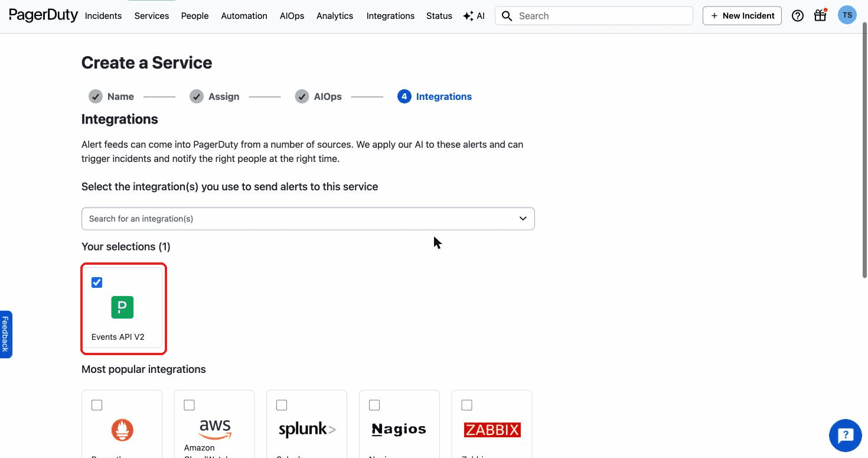This screenshot has height=458, width=868.
Task: Click the Name step checkmark icon
Action: coord(95,96)
